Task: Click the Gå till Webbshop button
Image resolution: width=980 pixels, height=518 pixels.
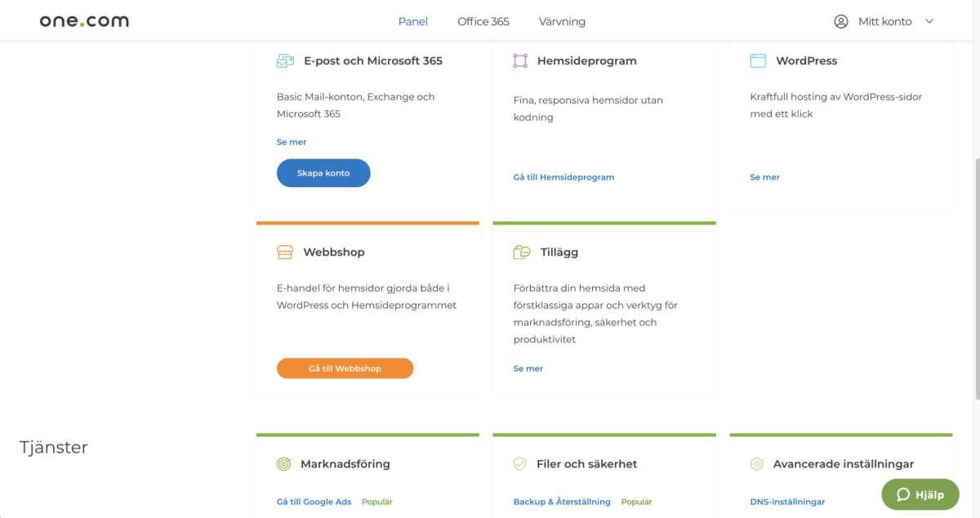Action: (345, 368)
